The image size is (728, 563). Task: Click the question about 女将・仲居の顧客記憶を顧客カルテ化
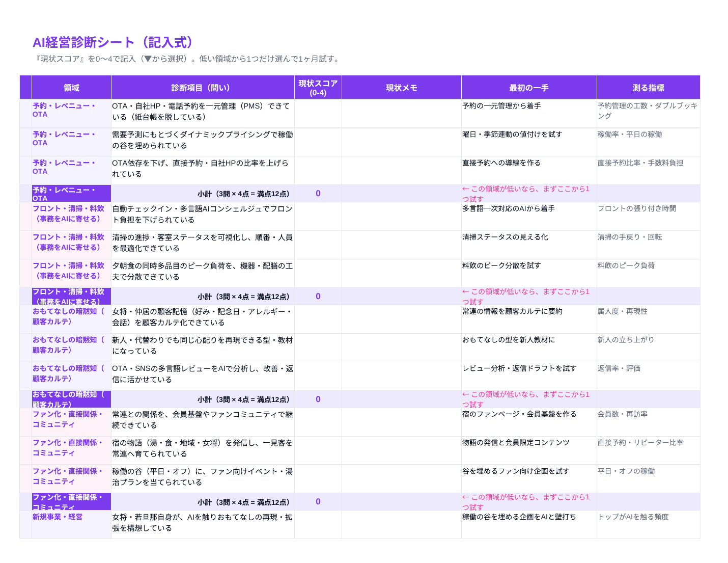tap(203, 319)
